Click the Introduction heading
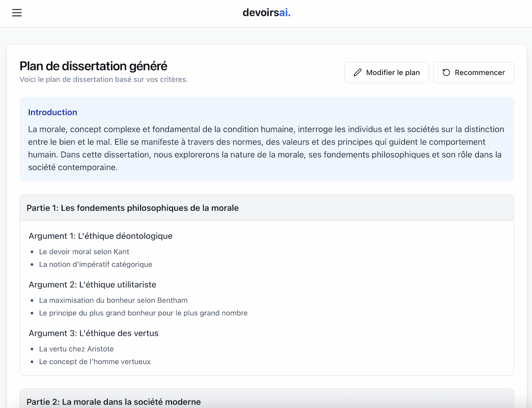This screenshot has height=408, width=532. point(53,112)
